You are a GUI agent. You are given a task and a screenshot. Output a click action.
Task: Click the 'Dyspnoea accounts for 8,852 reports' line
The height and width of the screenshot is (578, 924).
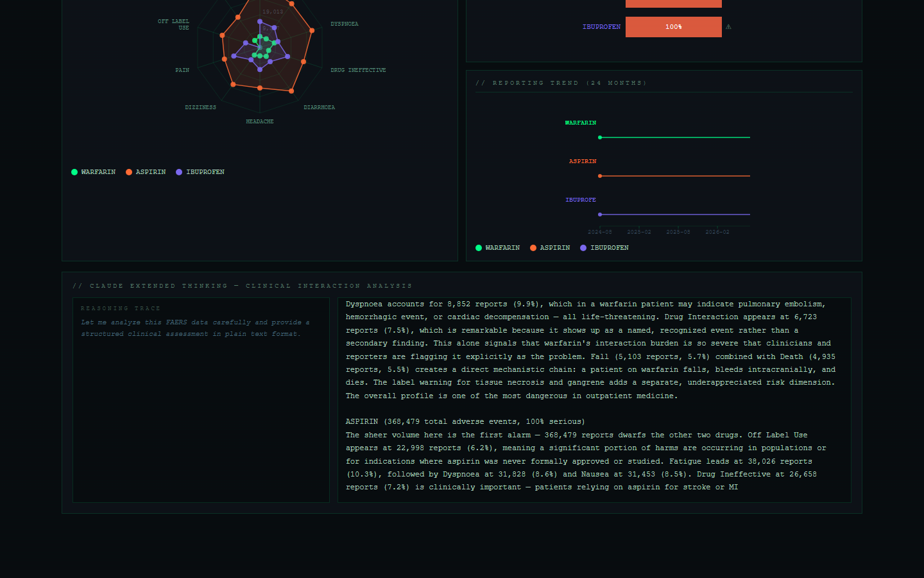[585, 304]
